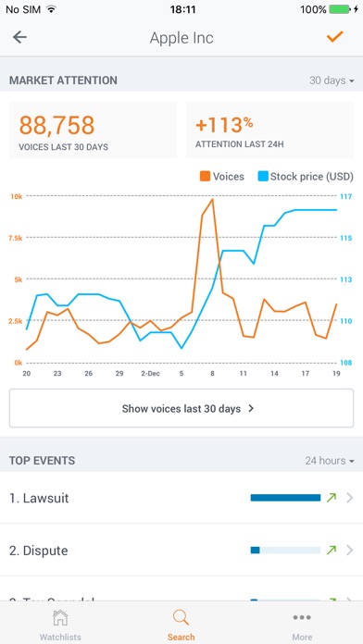Viewport: 363px width, 644px height.
Task: Click the green trend arrow beside Dispute
Action: [x=332, y=551]
